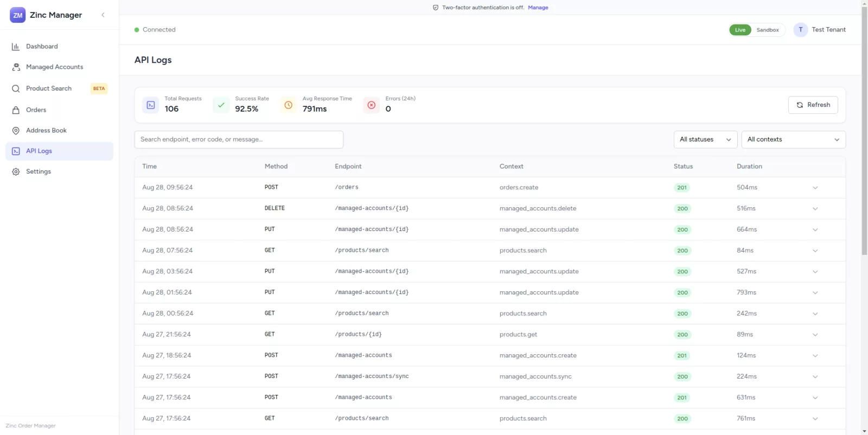Go to Managed Accounts
Screen dimensions: 868x435
(x=59, y=67)
